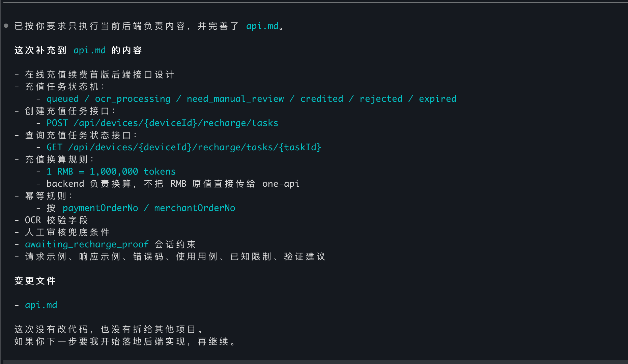628x364 pixels.
Task: Click the line '如果你下一步要我开始落地后端实现,再继续。'
Action: pyautogui.click(x=125, y=341)
